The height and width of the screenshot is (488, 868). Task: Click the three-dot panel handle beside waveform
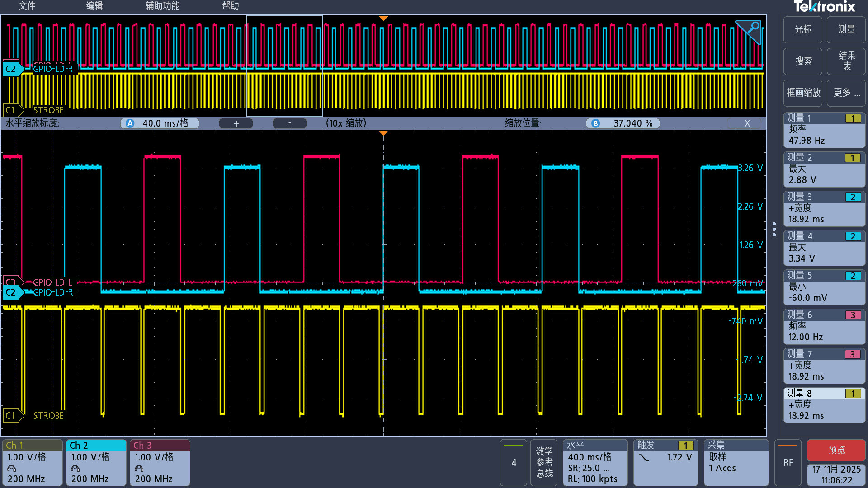coord(774,229)
